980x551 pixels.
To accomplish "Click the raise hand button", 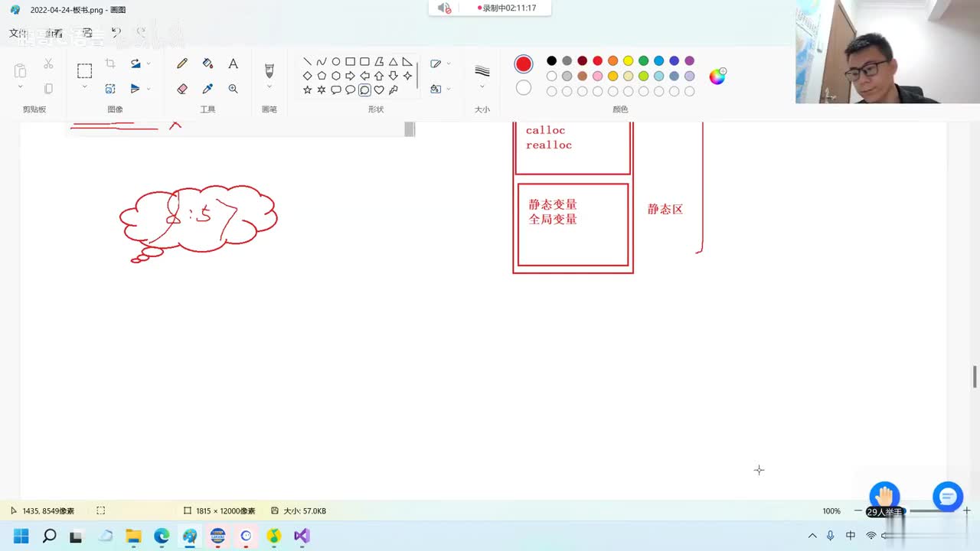I will 884,497.
